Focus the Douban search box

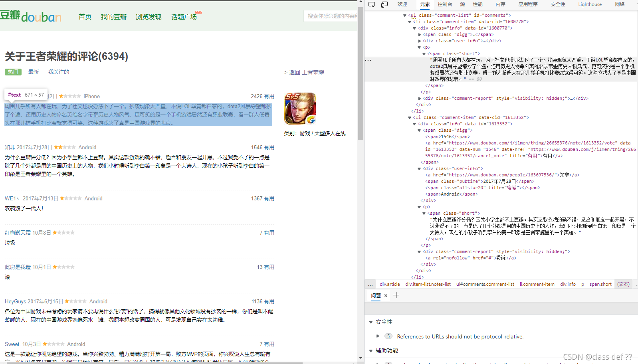[x=331, y=16]
